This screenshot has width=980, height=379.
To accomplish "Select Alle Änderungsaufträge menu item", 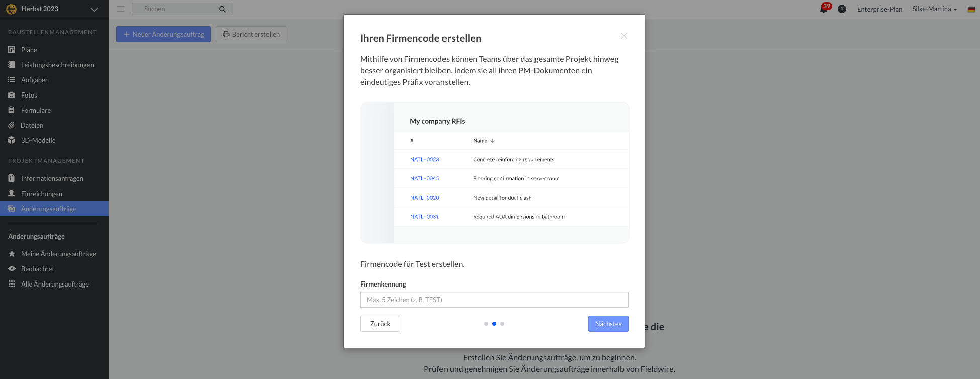I will [x=54, y=284].
